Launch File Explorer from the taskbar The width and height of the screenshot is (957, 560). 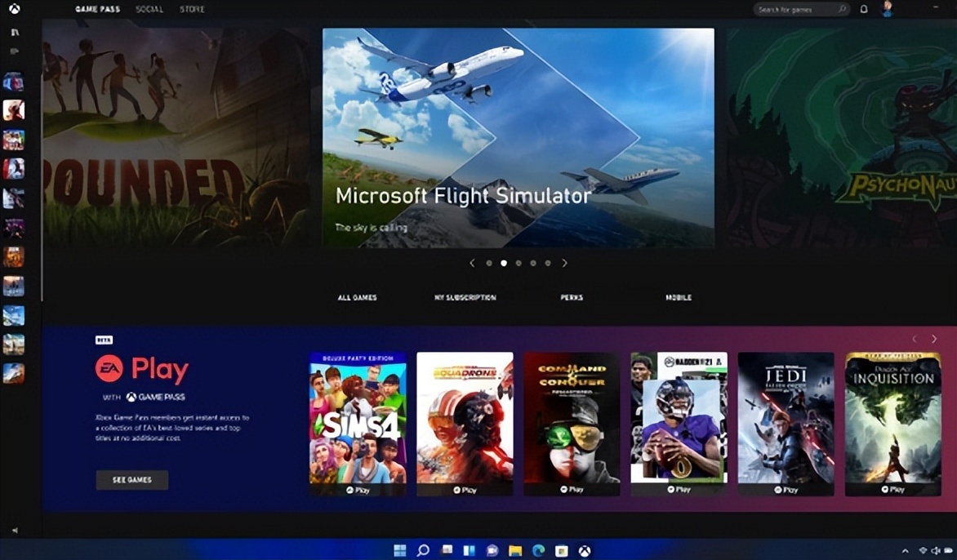point(515,551)
